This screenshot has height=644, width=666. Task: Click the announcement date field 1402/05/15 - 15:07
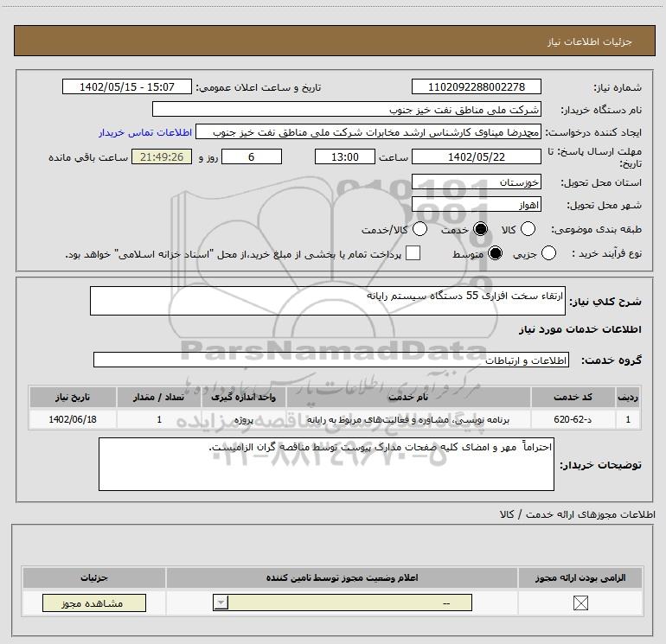(x=127, y=86)
